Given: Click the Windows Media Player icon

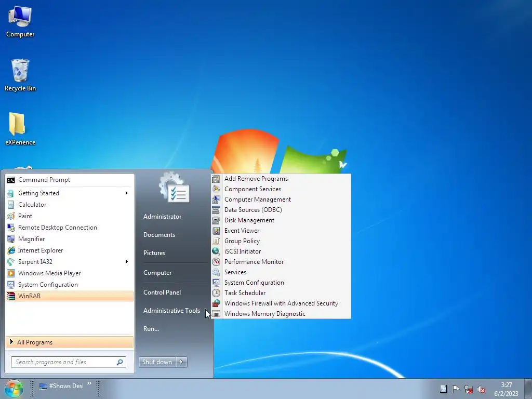Looking at the screenshot, I should 11,273.
